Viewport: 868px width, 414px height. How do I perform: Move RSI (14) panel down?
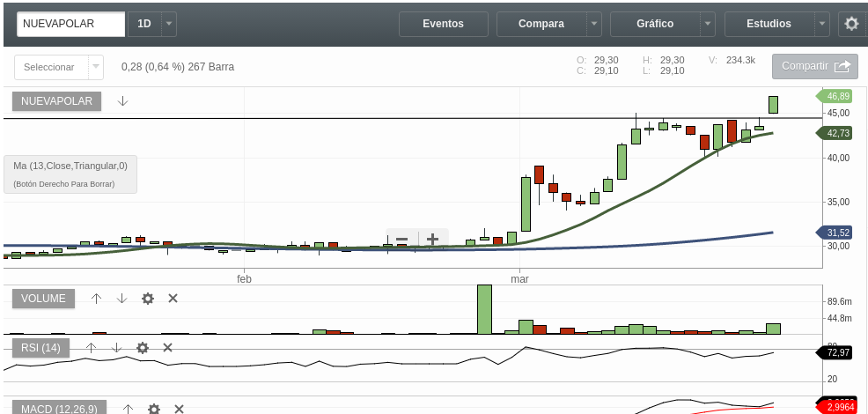point(116,348)
